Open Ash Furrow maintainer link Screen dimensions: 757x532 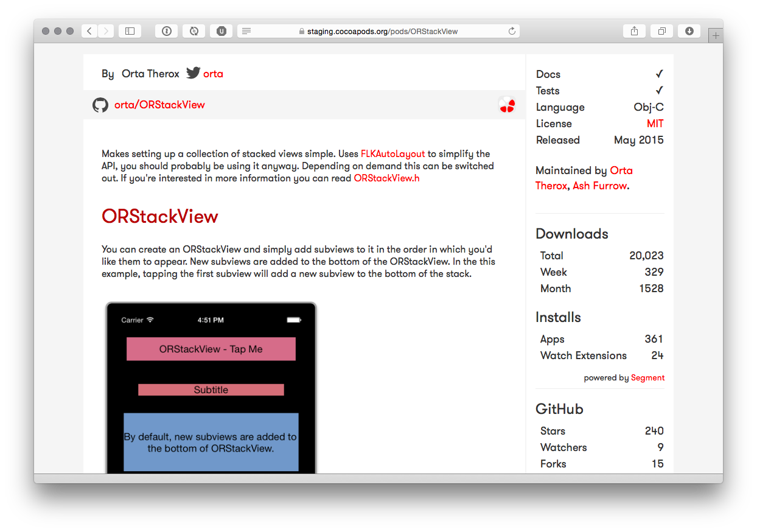click(x=599, y=186)
